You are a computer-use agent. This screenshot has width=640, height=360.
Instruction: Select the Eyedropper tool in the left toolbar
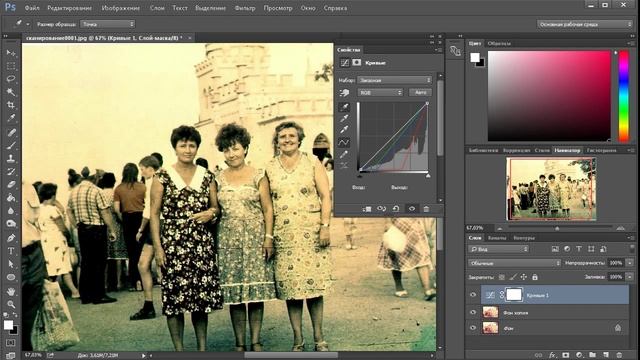pyautogui.click(x=11, y=118)
